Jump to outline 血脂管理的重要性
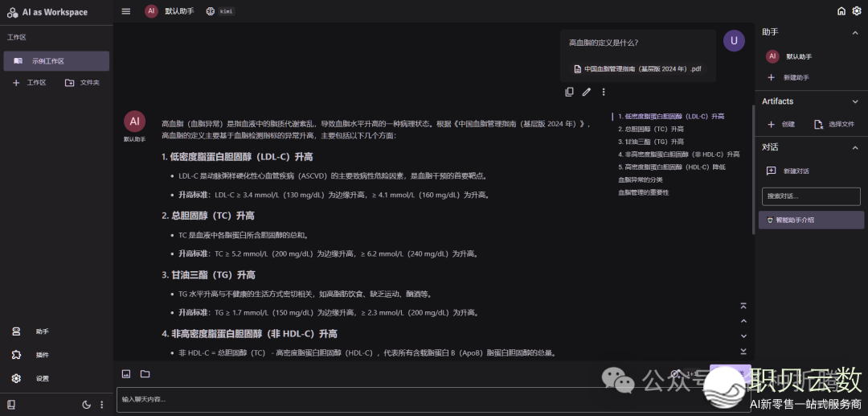This screenshot has width=868, height=416. click(x=643, y=193)
